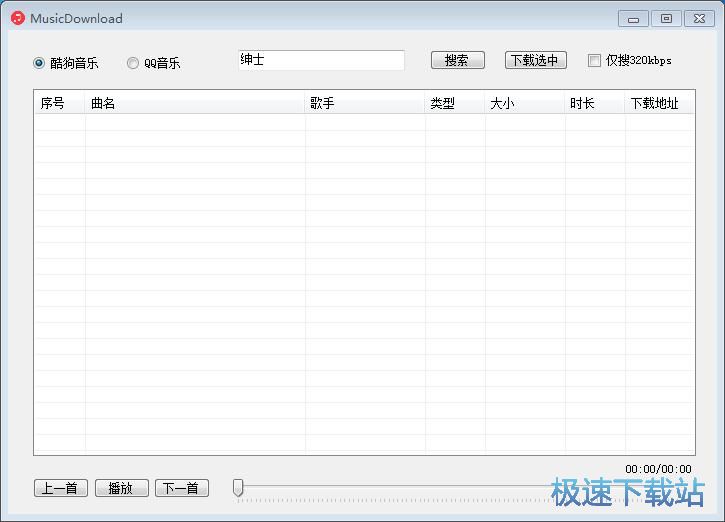Click the MusicDownload app icon in title bar
Image resolution: width=725 pixels, height=522 pixels.
18,18
